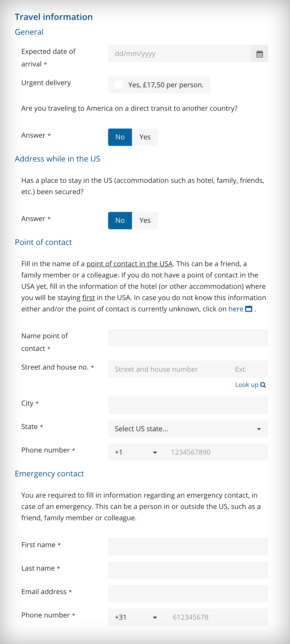Select "Yes" for direct transit question
Image resolution: width=290 pixels, height=644 pixels.
click(x=145, y=137)
